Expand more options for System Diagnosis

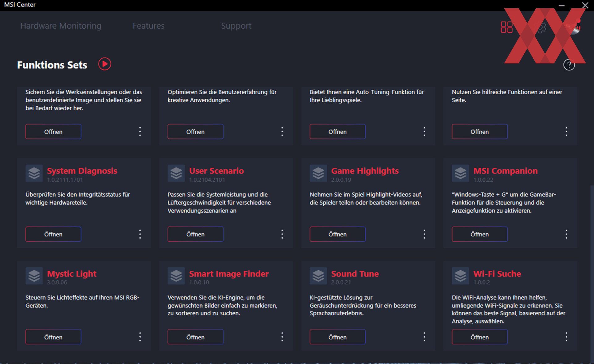click(140, 234)
